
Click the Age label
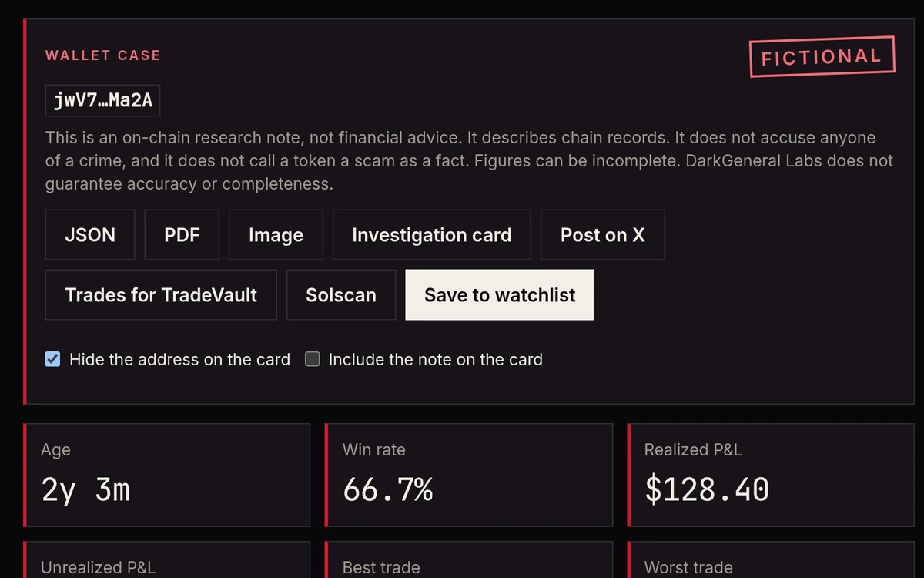coord(55,450)
